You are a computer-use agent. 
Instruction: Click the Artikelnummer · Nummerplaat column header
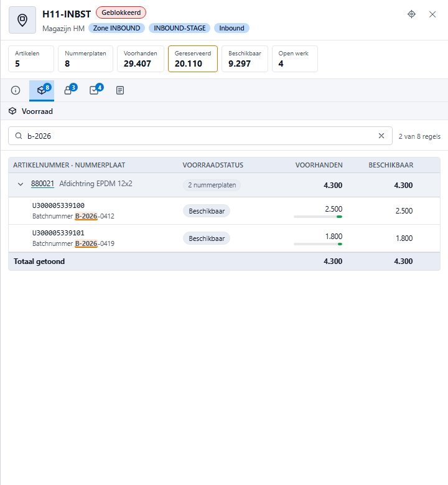click(69, 165)
